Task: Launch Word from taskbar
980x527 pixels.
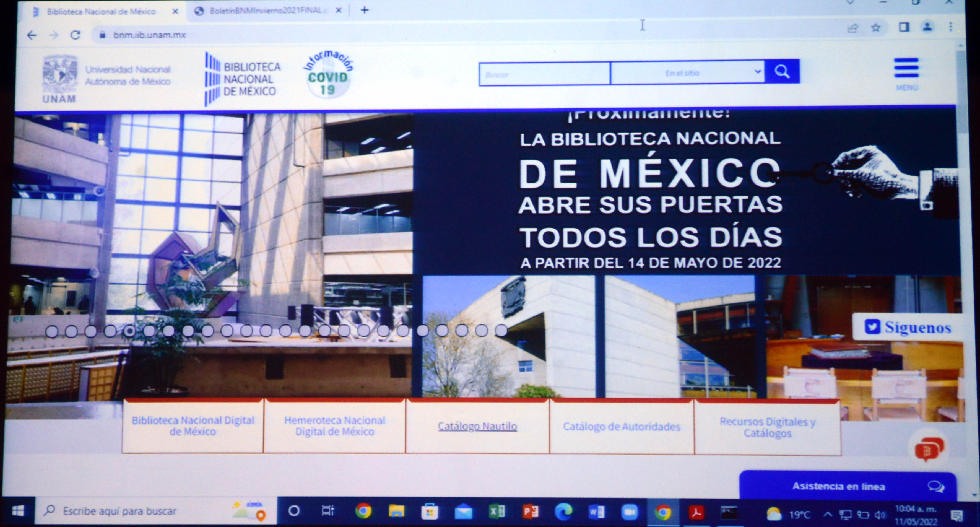Action: (597, 512)
